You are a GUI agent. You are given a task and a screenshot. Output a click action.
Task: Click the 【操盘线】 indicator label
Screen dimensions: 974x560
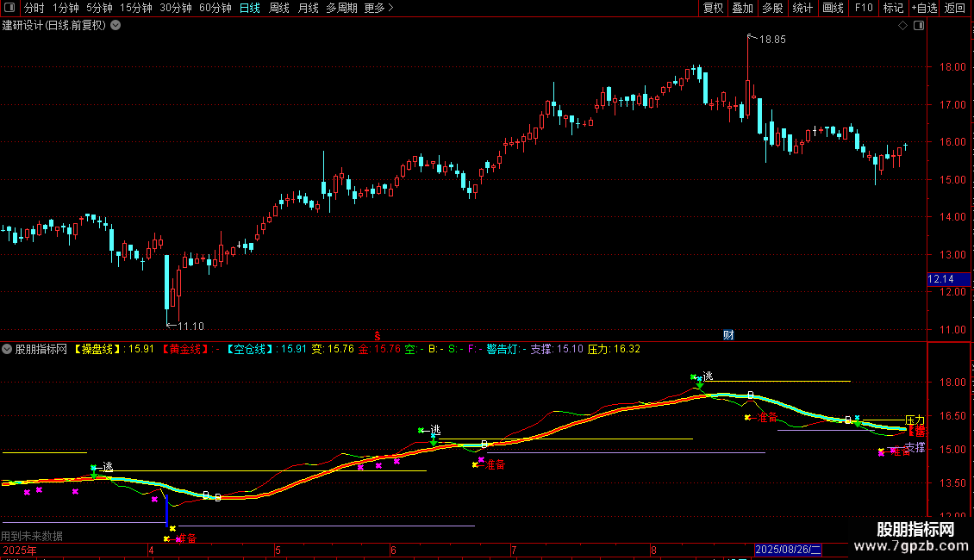(97, 350)
